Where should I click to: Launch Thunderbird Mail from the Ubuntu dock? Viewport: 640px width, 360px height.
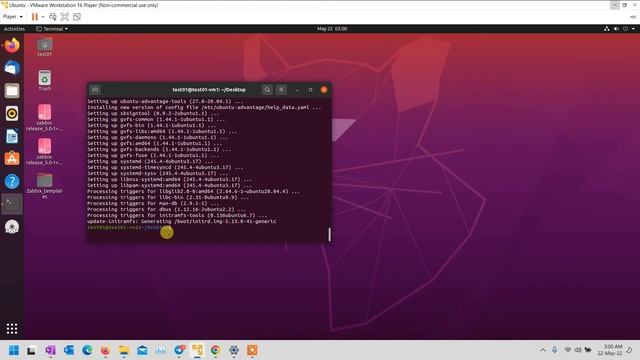(x=12, y=68)
